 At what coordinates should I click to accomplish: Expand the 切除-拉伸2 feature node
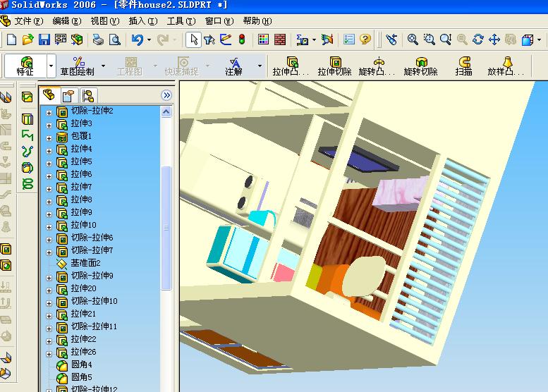pos(49,113)
